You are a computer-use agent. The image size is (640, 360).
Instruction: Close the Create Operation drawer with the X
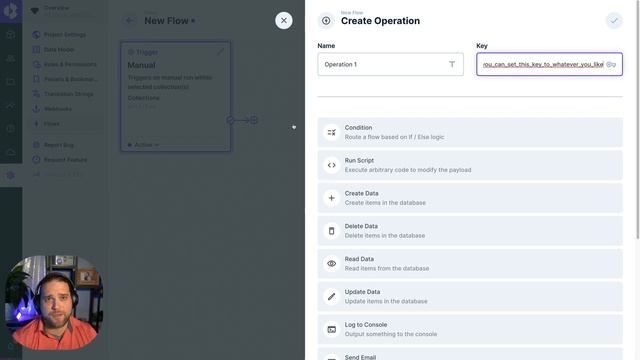coord(284,20)
